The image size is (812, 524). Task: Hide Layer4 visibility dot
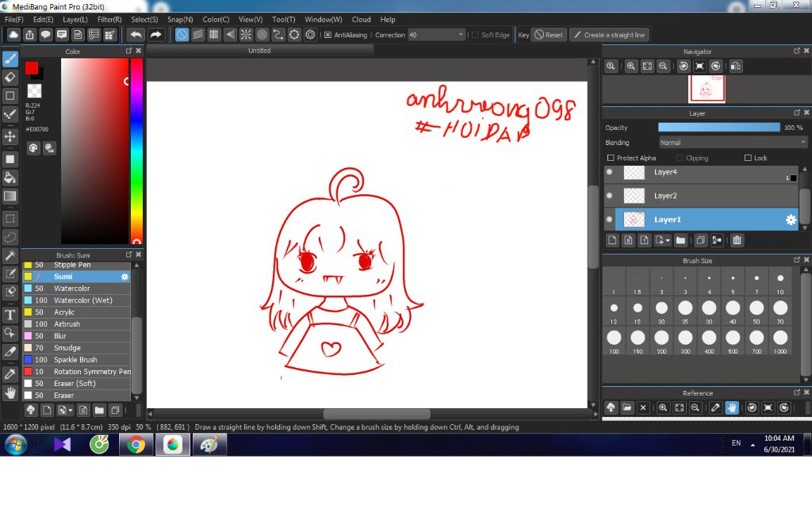pos(610,172)
